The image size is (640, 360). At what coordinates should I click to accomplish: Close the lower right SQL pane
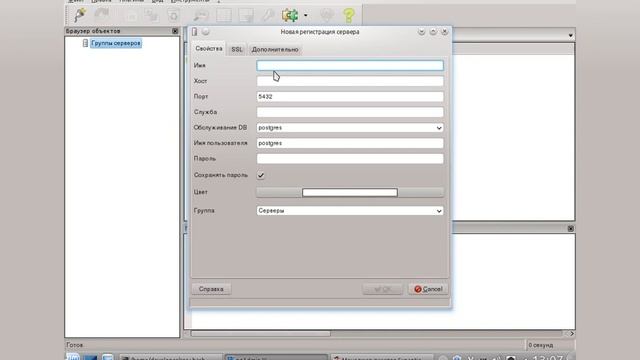[x=571, y=229]
